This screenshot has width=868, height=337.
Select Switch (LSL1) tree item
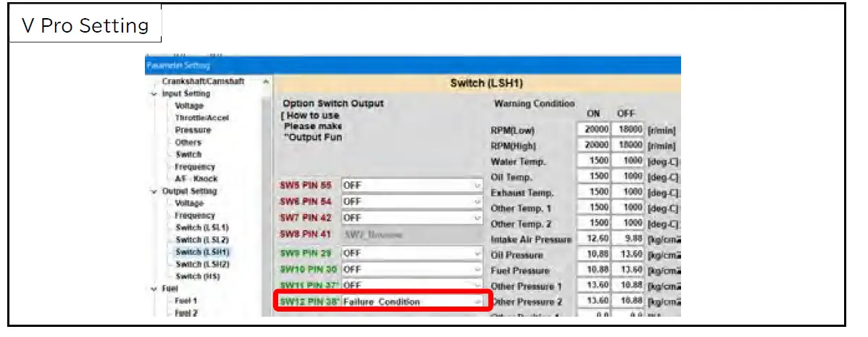pos(202,228)
